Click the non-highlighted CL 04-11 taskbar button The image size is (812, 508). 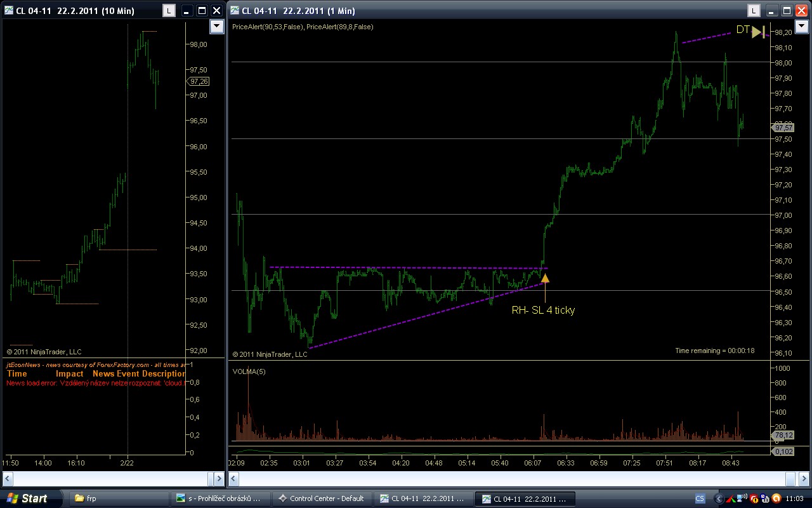(x=425, y=498)
